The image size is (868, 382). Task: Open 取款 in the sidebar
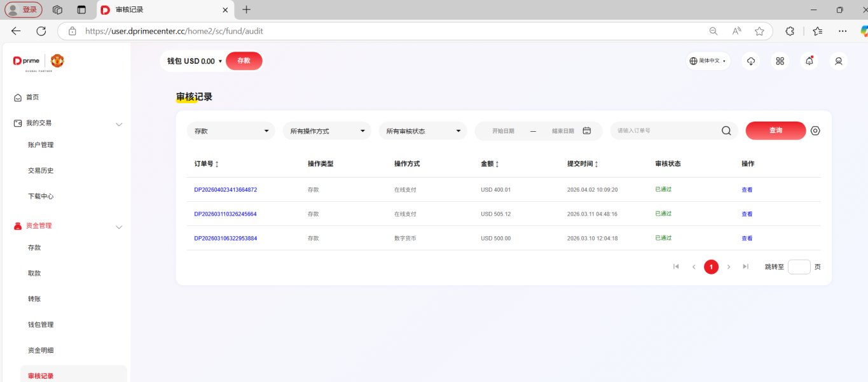[34, 274]
